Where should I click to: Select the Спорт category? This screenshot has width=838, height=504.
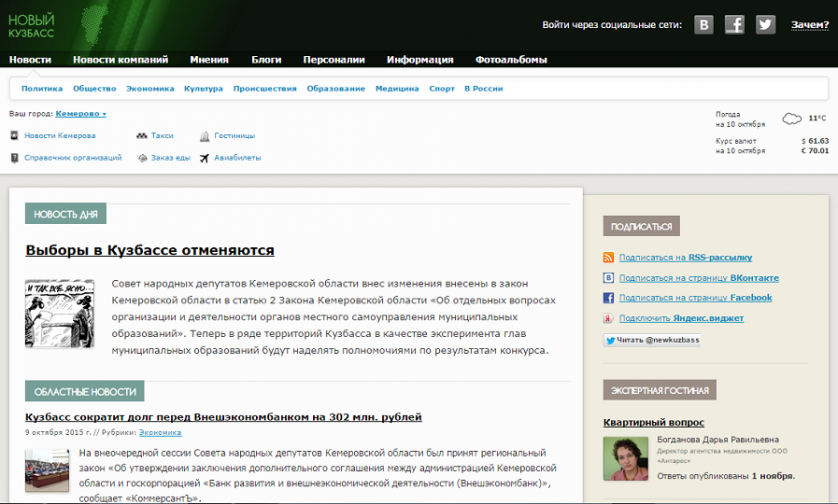coord(441,89)
